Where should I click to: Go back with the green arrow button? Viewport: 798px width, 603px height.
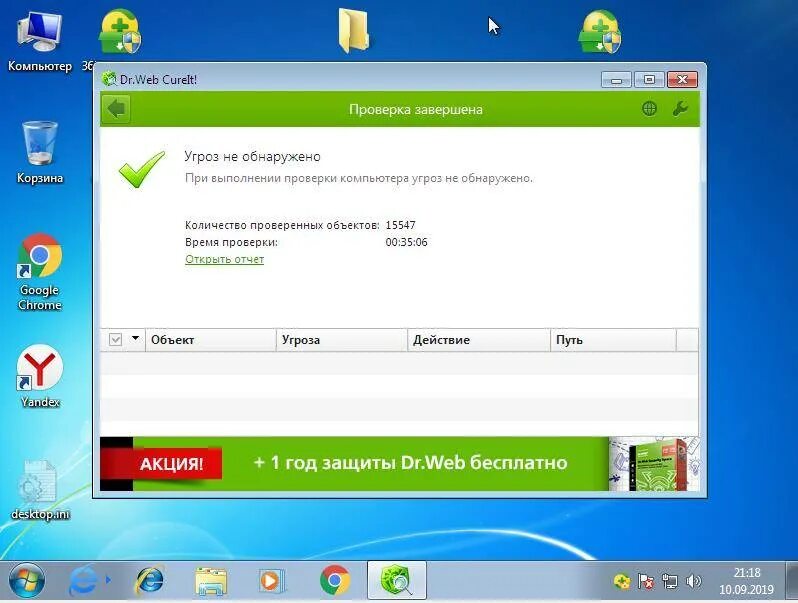coord(117,108)
